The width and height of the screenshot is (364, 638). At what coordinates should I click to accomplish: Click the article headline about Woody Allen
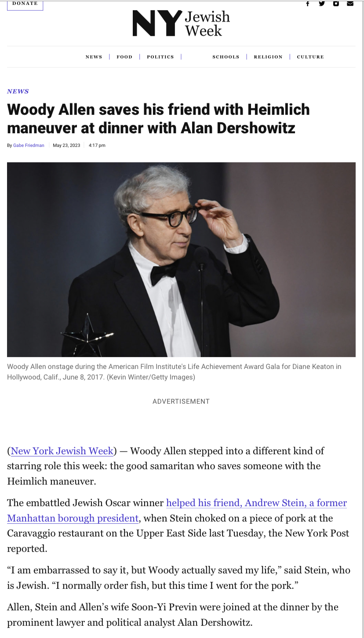pyautogui.click(x=158, y=118)
